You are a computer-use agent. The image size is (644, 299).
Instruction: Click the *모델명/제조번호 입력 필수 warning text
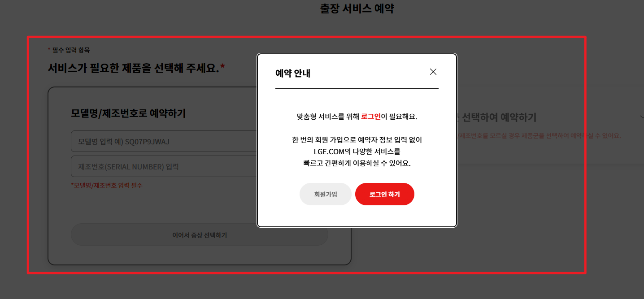click(x=107, y=185)
